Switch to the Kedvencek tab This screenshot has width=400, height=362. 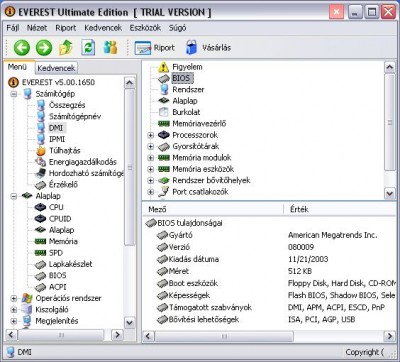coord(56,68)
